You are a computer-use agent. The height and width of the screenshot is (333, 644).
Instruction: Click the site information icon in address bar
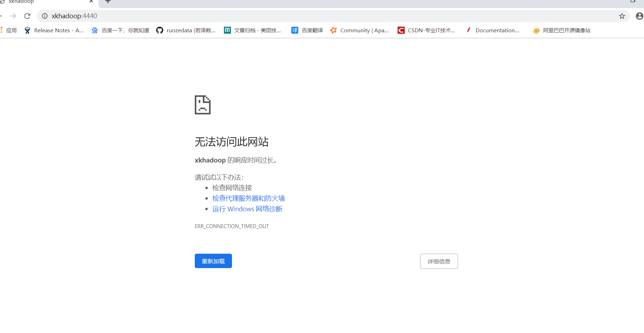coord(44,16)
